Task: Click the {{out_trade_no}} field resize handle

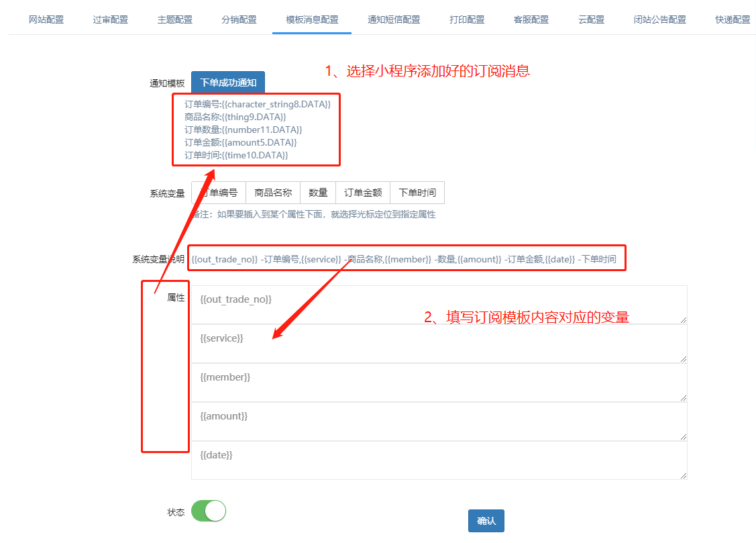Action: point(684,320)
